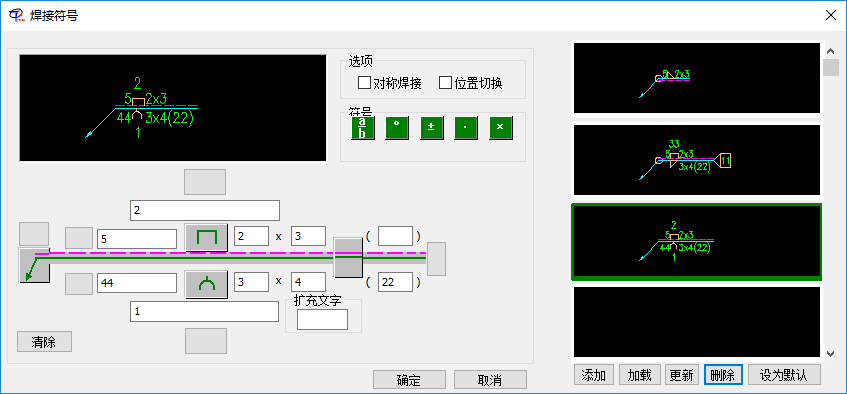This screenshot has height=394, width=847.
Task: Insert the degree symbol
Action: (x=397, y=128)
